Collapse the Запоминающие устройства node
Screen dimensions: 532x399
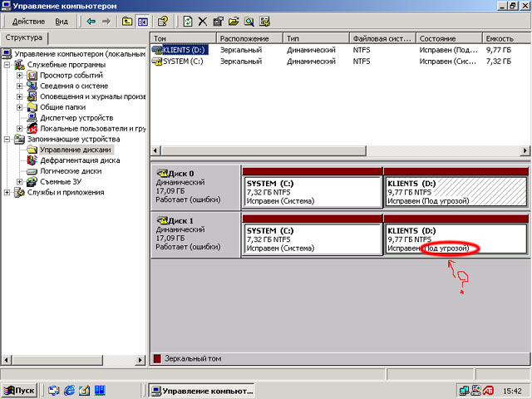[7, 140]
